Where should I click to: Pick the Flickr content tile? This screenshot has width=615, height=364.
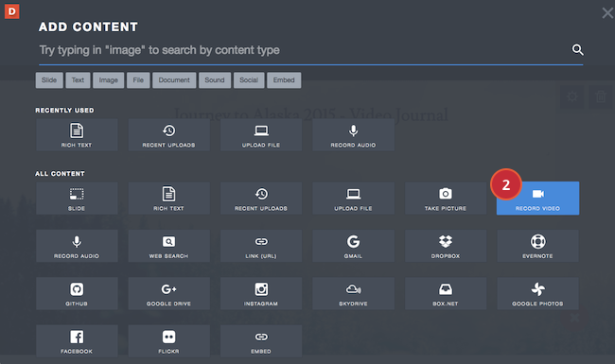tap(168, 341)
